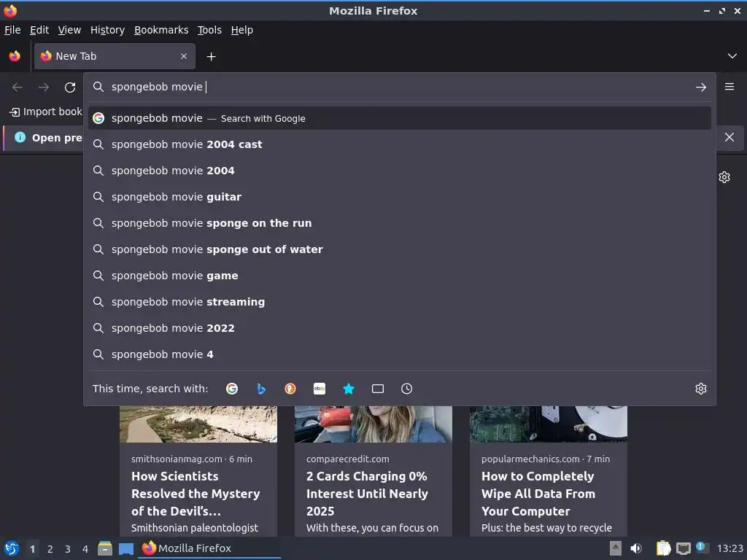
Task: Go forward one page
Action: (x=44, y=87)
